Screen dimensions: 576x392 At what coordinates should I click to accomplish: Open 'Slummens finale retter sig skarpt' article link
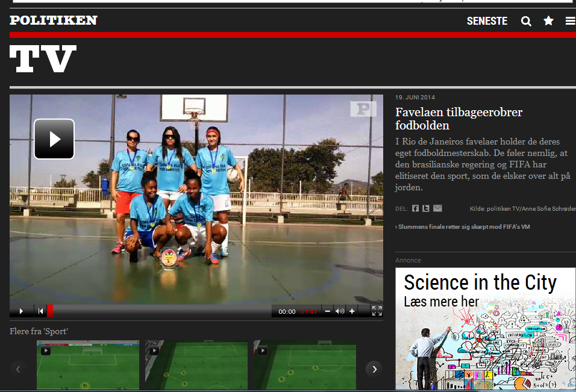463,227
